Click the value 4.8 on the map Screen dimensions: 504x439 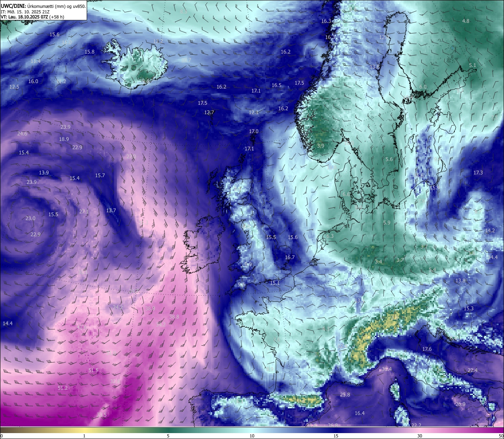(466, 21)
